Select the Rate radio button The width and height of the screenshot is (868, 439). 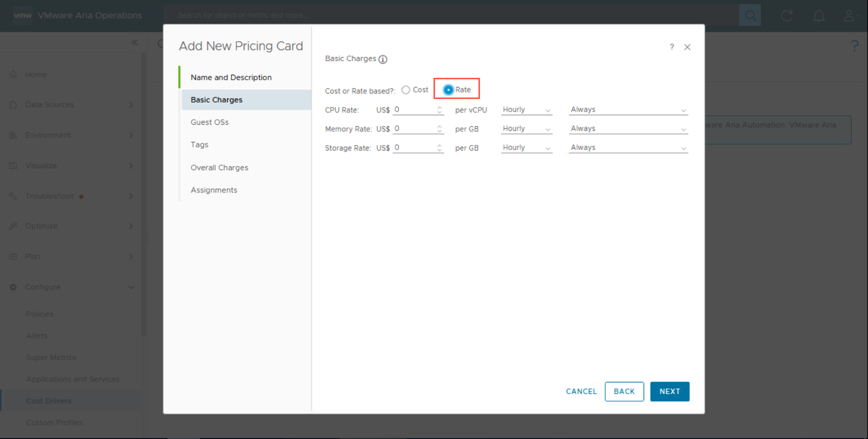pyautogui.click(x=448, y=90)
